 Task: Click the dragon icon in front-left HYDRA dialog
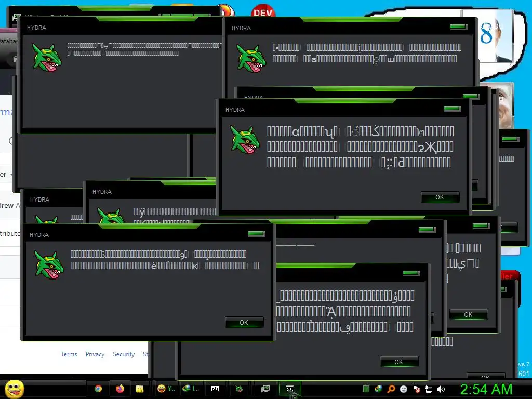[49, 264]
